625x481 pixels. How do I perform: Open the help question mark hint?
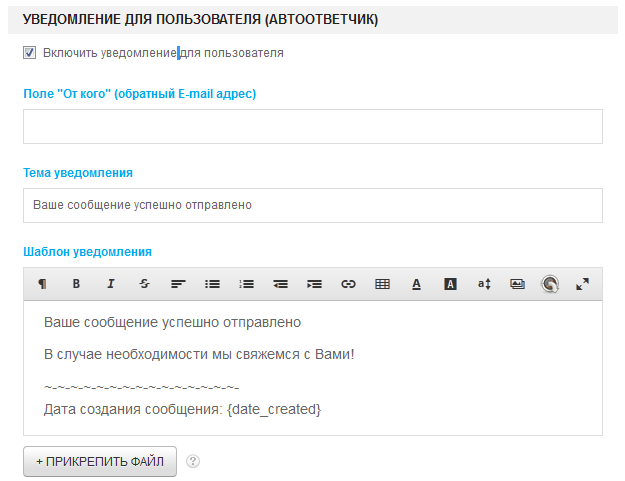coord(193,461)
